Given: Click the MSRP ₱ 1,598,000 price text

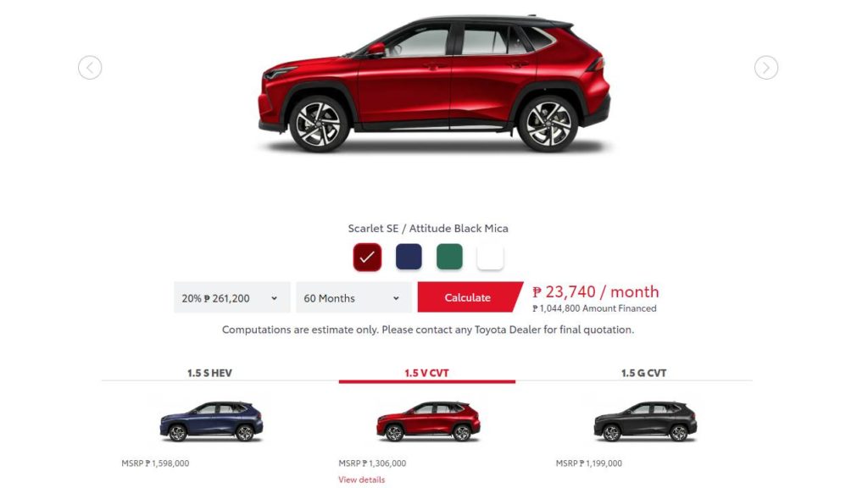Looking at the screenshot, I should coord(155,463).
